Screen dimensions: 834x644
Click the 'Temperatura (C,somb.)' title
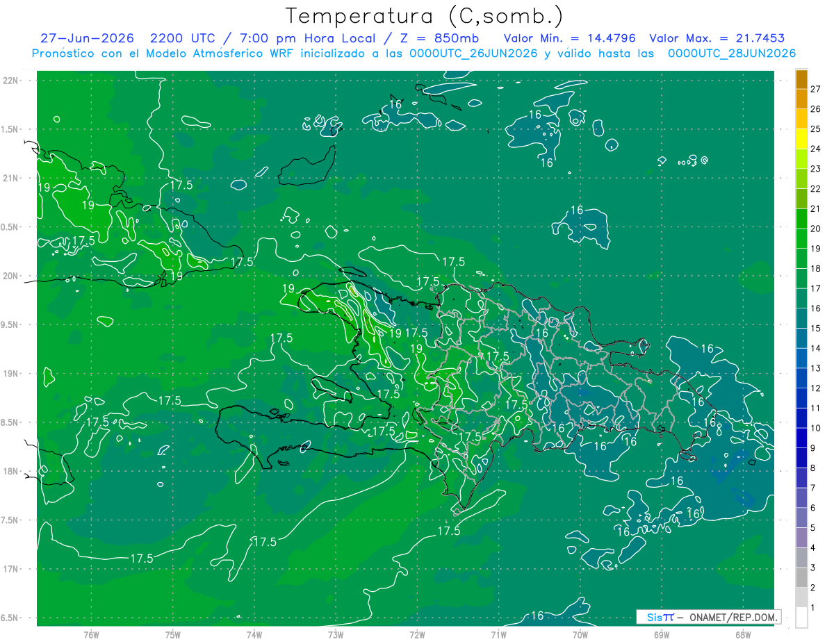pyautogui.click(x=425, y=16)
